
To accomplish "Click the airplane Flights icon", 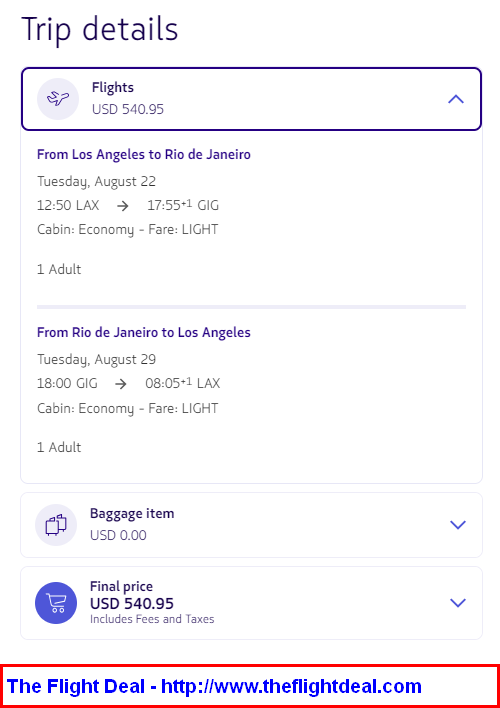I will [x=58, y=98].
